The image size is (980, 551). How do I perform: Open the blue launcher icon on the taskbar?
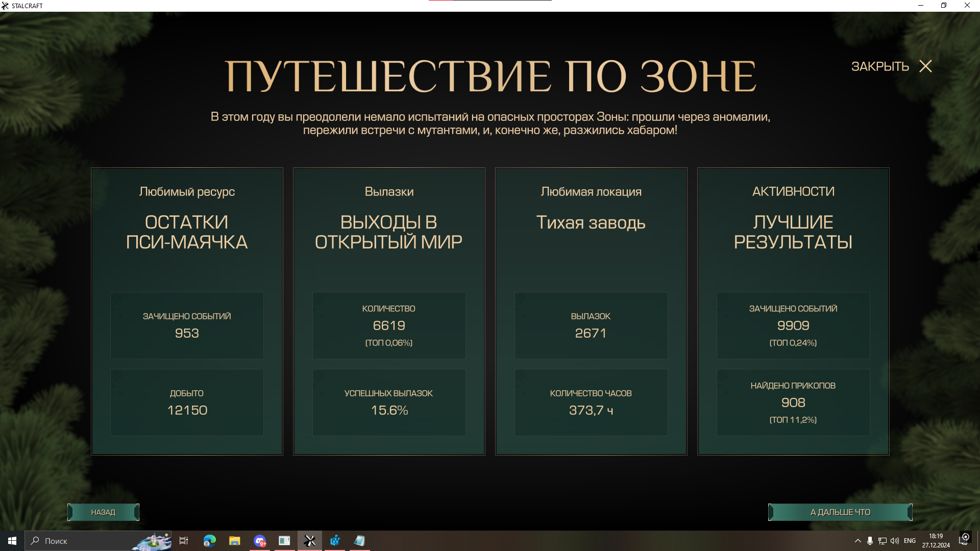335,541
